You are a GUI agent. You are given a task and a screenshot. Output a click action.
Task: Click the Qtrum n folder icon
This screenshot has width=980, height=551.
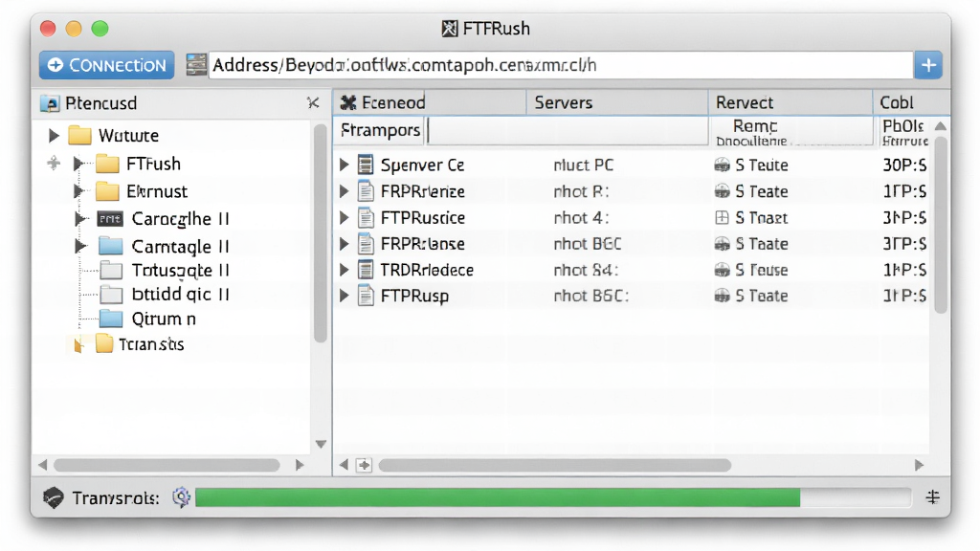click(x=111, y=319)
